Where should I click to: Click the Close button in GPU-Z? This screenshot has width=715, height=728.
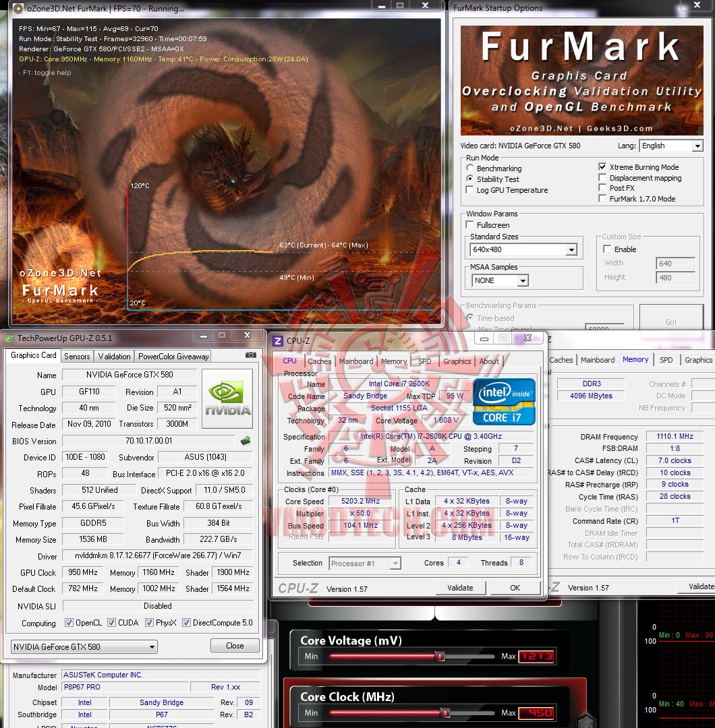[x=235, y=646]
